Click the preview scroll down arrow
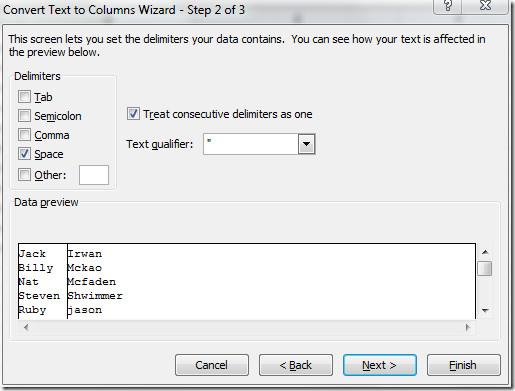Image resolution: width=515 pixels, height=391 pixels. pos(485,311)
